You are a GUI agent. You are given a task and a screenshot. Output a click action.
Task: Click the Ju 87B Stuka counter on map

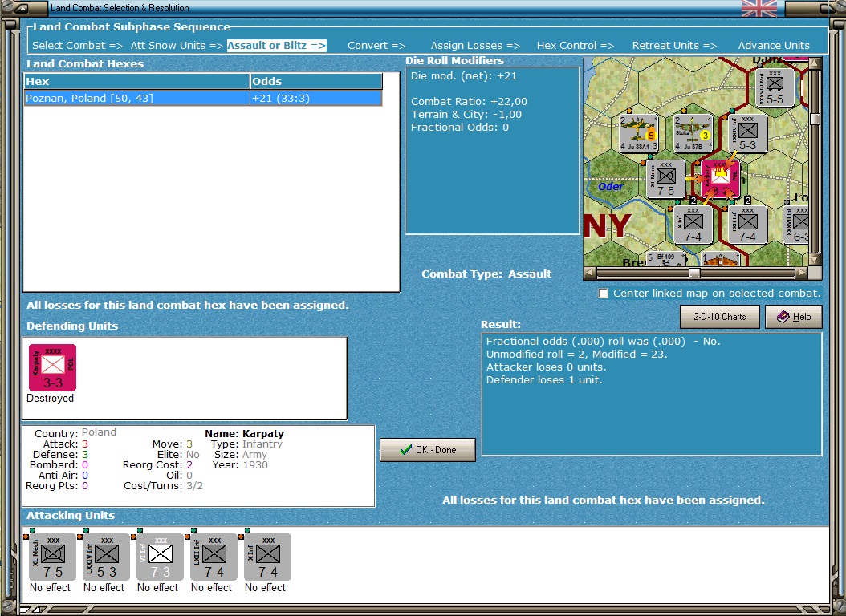(x=693, y=133)
